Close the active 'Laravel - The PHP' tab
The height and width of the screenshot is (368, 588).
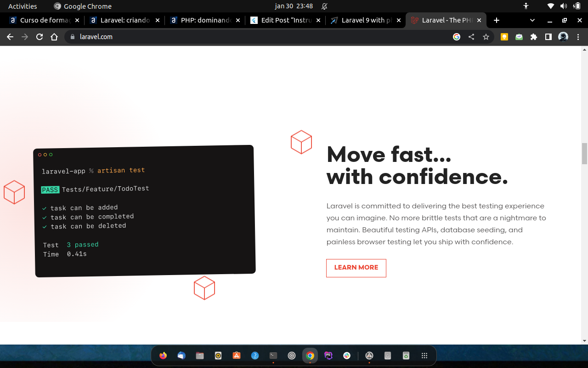479,20
